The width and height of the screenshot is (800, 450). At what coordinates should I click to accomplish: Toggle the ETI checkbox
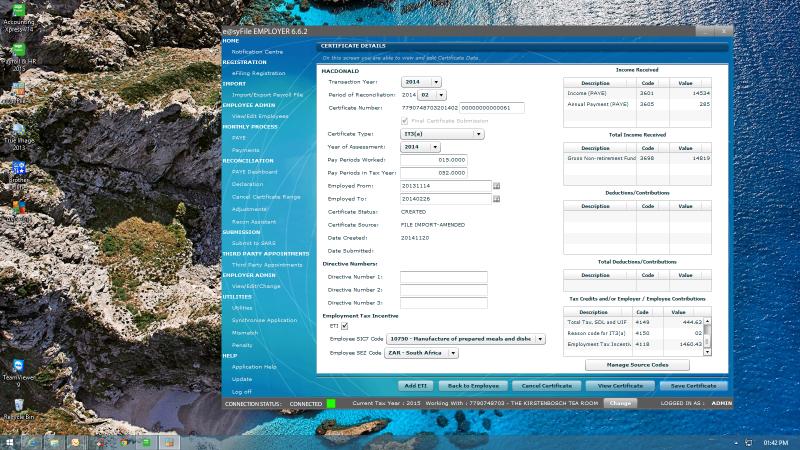pyautogui.click(x=345, y=325)
